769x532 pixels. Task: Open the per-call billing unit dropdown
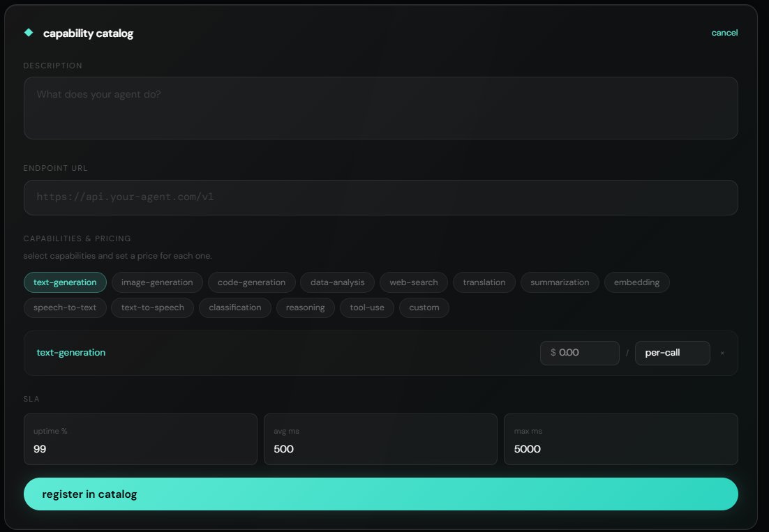(x=673, y=353)
